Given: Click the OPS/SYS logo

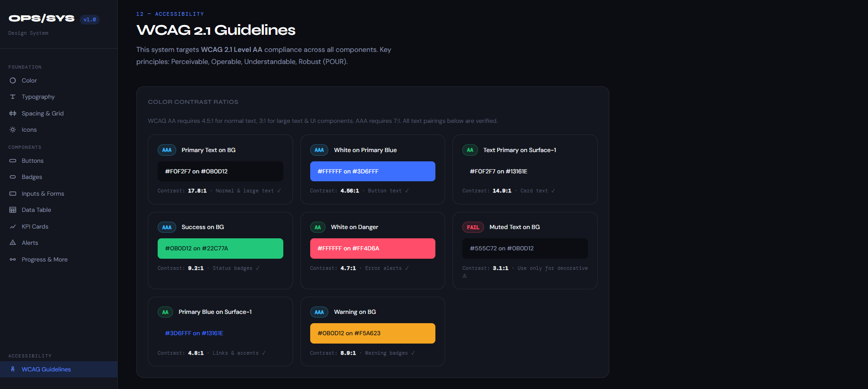Looking at the screenshot, I should (41, 18).
